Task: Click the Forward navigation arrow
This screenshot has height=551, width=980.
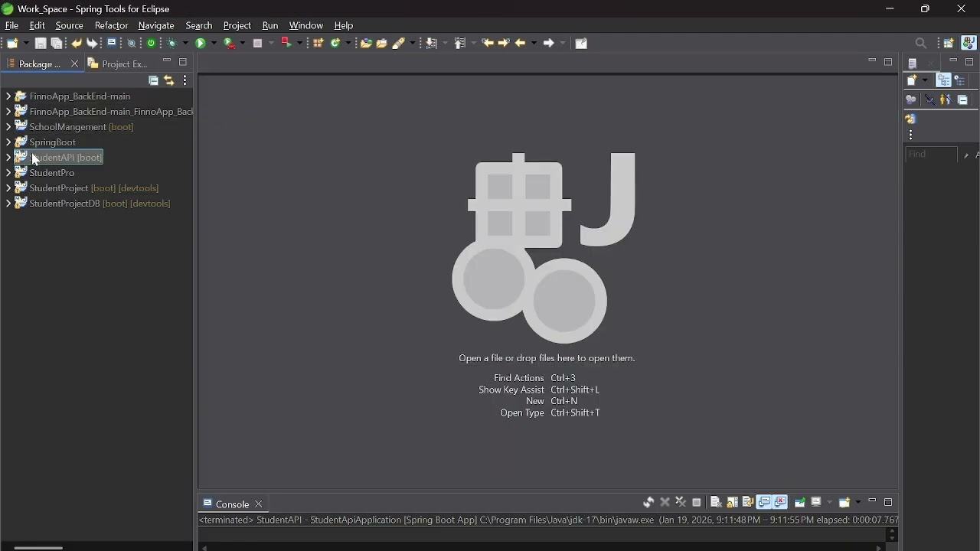Action: click(x=548, y=44)
